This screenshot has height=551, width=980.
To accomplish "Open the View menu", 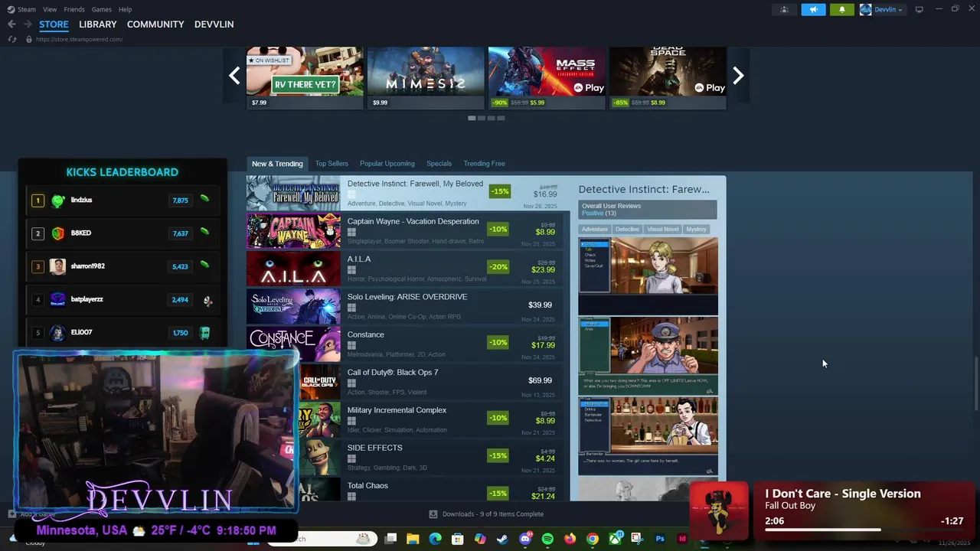I will [50, 9].
